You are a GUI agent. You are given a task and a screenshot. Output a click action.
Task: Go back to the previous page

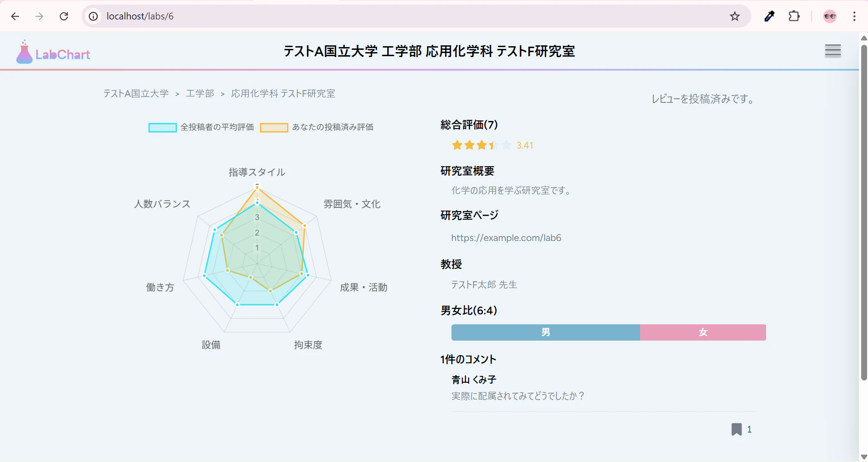15,16
